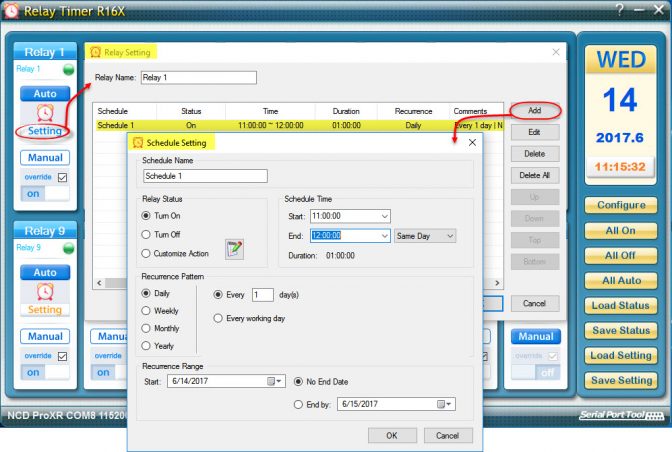The height and width of the screenshot is (452, 672).
Task: Click the Schedule Name text field
Action: (x=205, y=176)
